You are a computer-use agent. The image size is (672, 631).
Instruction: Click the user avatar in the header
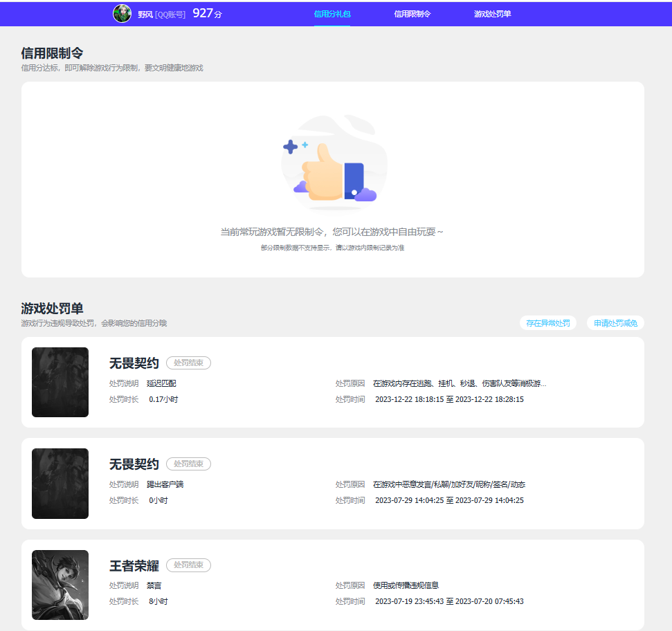pyautogui.click(x=122, y=14)
